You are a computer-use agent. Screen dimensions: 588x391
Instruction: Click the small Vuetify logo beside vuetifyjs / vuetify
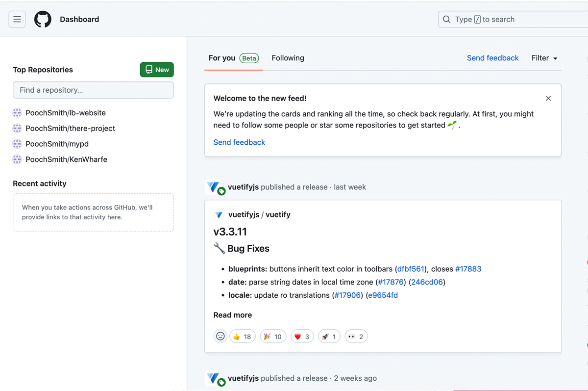coord(219,215)
